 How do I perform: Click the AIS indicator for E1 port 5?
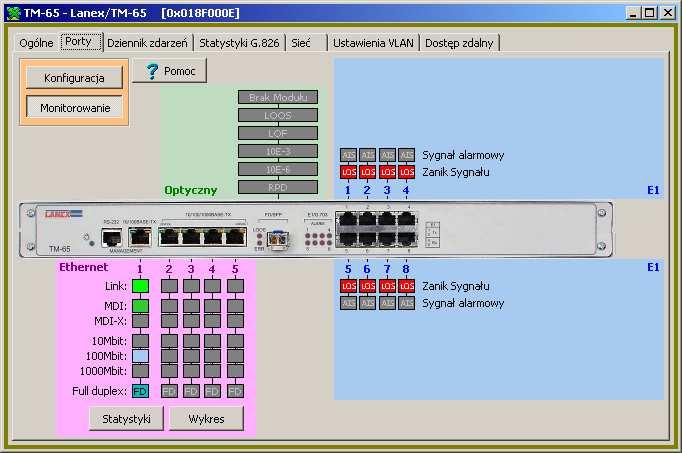point(348,303)
